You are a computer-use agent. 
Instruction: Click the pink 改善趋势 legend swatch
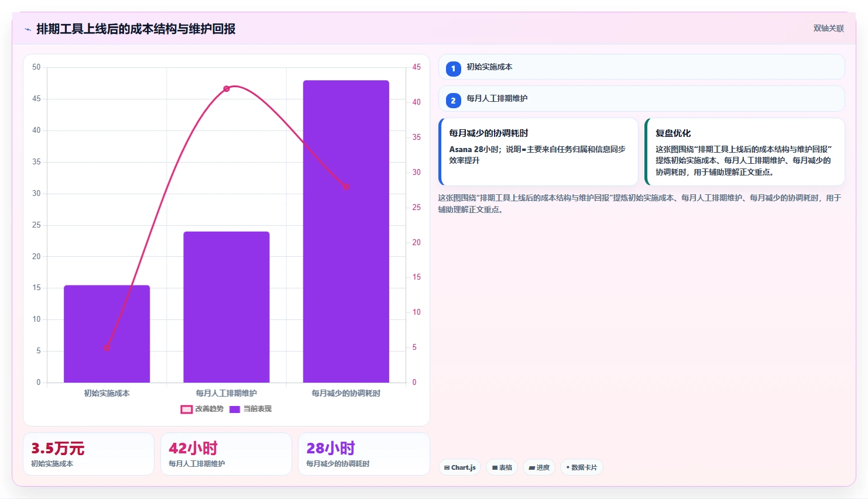186,409
